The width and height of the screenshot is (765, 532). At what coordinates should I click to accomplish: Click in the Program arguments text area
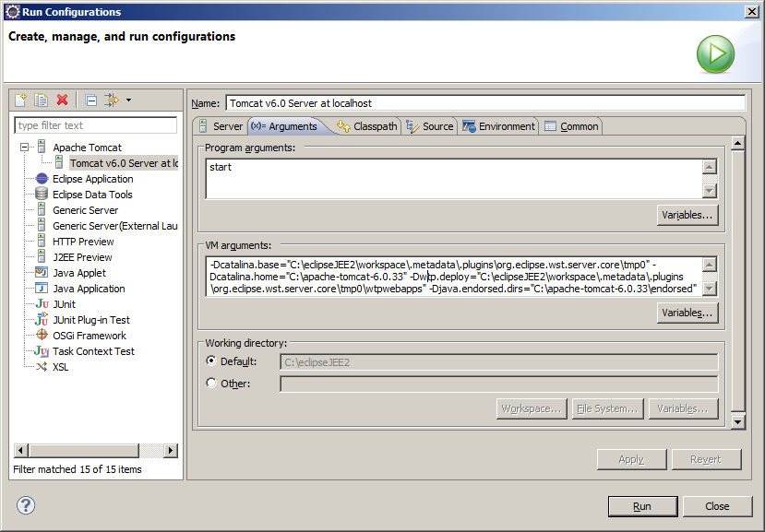pos(454,179)
